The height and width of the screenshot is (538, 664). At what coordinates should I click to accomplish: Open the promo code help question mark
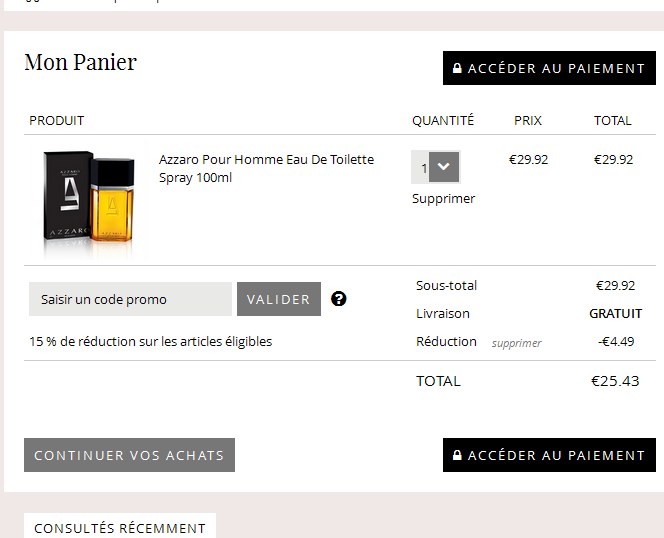[339, 299]
